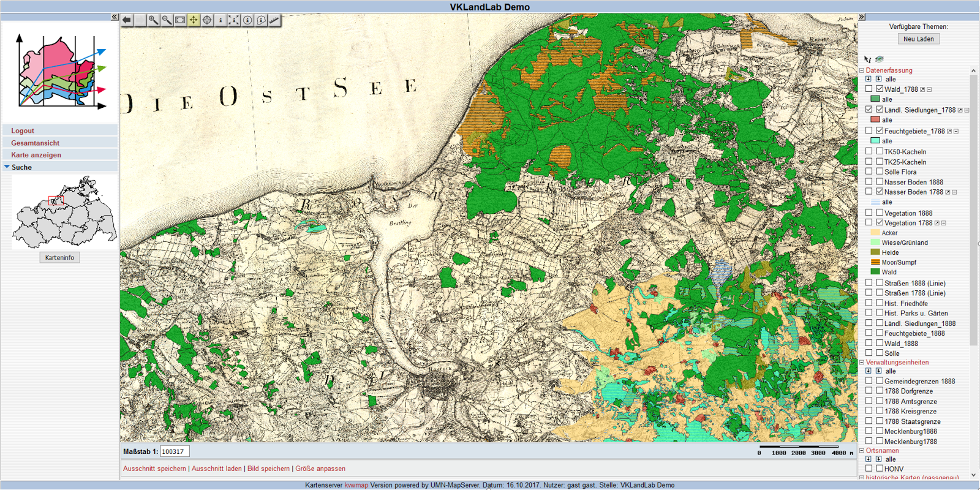This screenshot has height=490, width=980.
Task: Select the circle info query tool
Action: (247, 20)
